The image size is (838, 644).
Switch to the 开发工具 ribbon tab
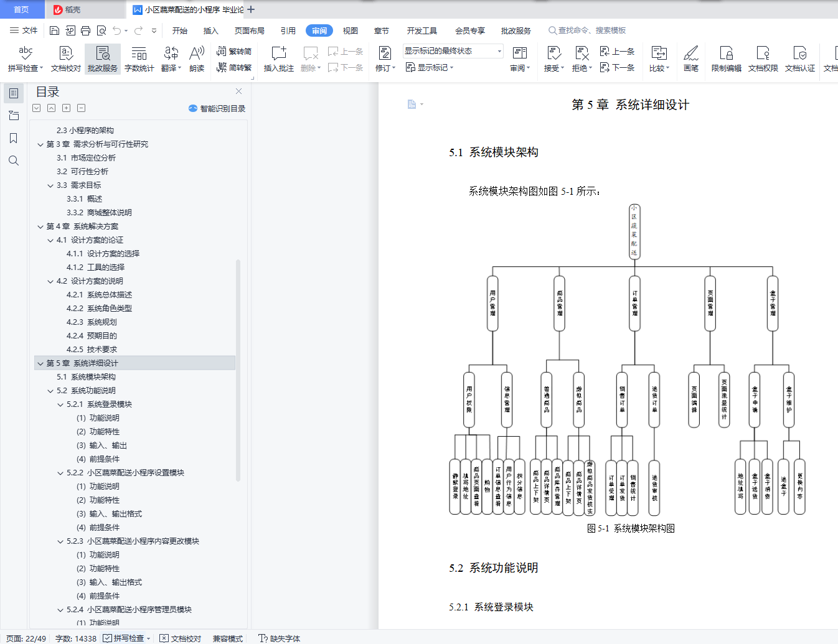[422, 30]
